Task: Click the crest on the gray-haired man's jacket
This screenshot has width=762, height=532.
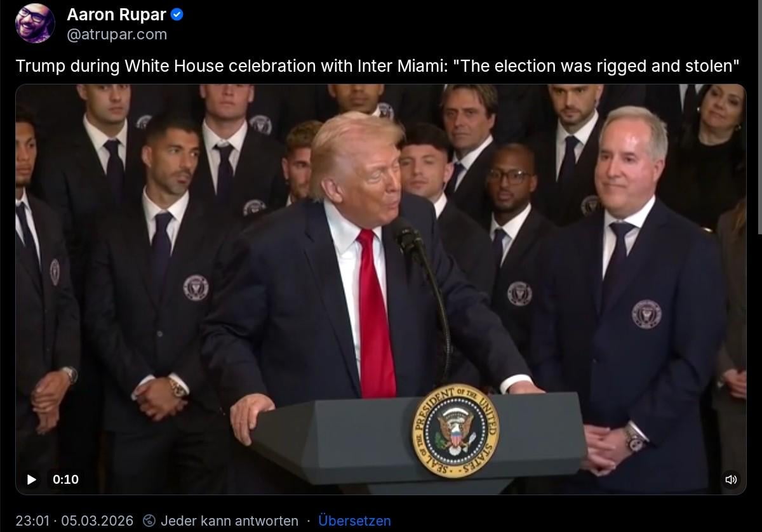Action: pyautogui.click(x=646, y=314)
